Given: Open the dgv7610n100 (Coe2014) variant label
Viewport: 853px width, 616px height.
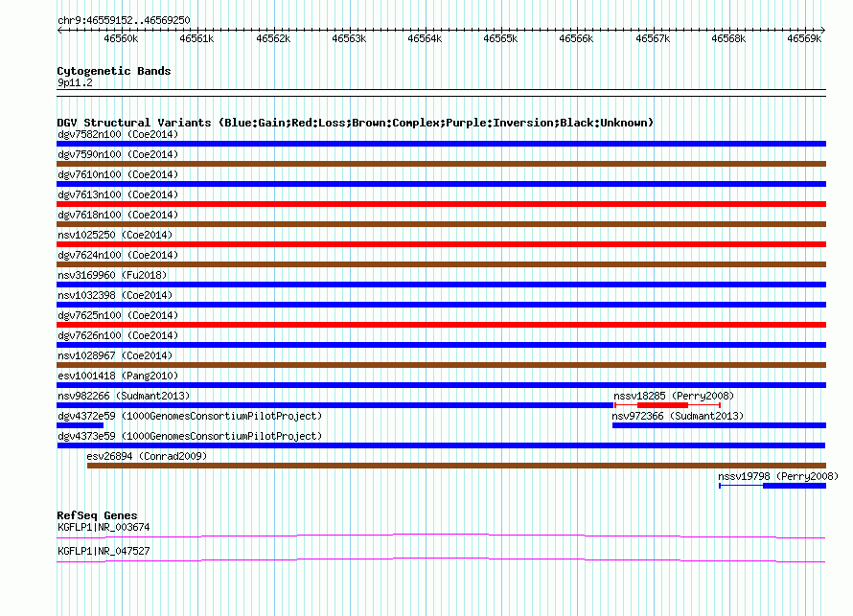Looking at the screenshot, I should [x=118, y=174].
